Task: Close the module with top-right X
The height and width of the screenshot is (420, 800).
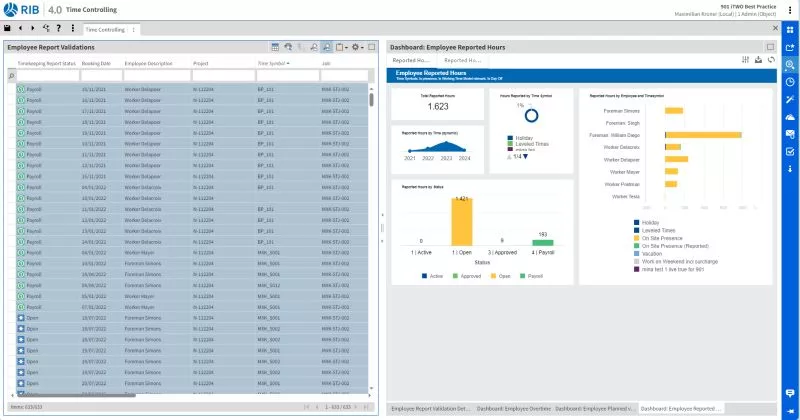Action: click(776, 28)
